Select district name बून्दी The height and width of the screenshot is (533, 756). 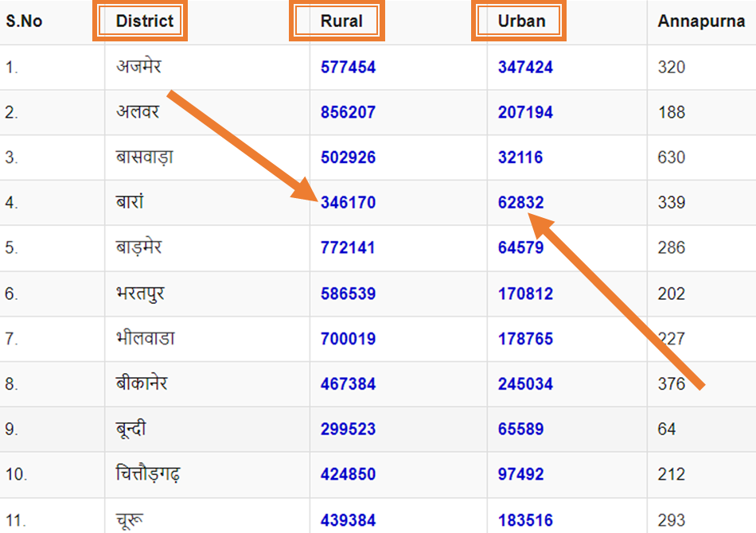tap(131, 429)
